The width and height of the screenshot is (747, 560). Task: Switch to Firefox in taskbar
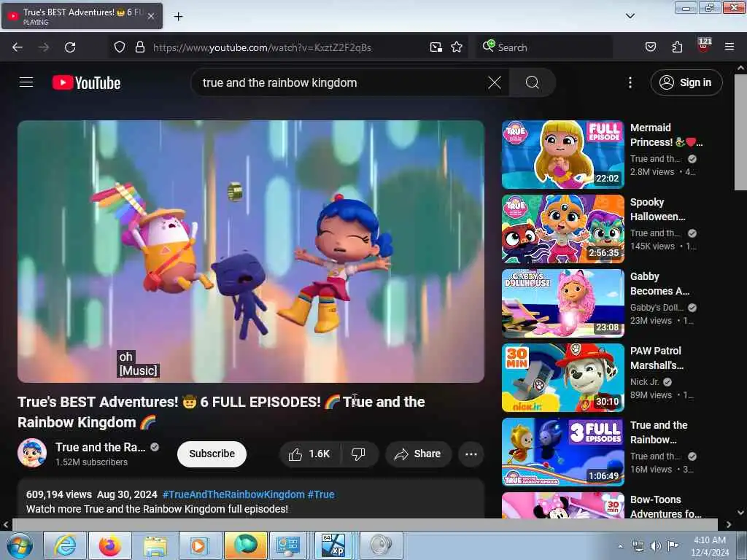[109, 545]
